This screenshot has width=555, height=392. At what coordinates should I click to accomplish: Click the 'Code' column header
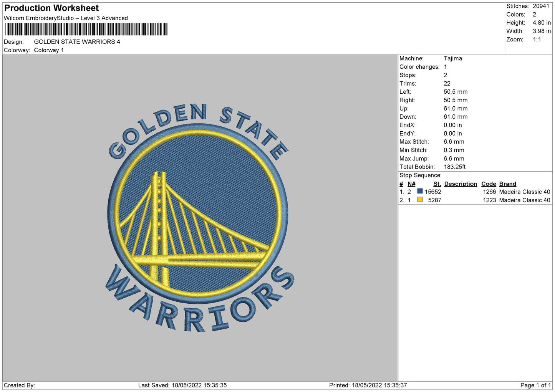pyautogui.click(x=489, y=184)
